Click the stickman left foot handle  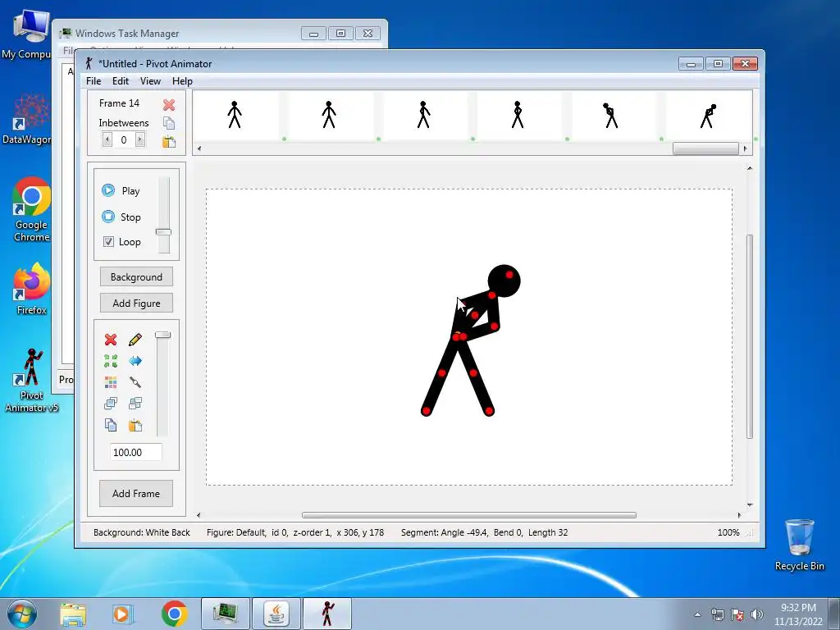pos(427,411)
